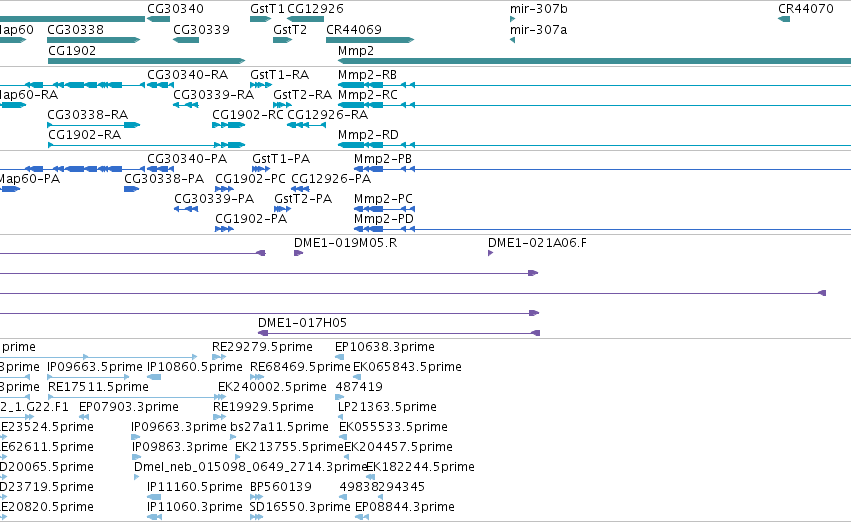Click BAC end DME1-021A06.F label
Viewport: 851px width, 522px height.
[x=537, y=243]
